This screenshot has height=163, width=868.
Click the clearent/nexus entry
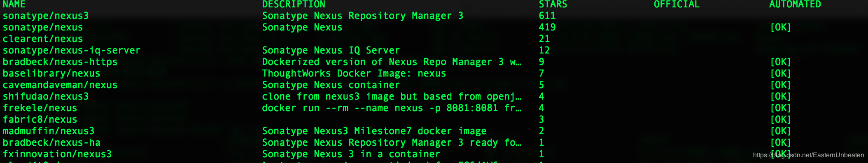coord(43,39)
